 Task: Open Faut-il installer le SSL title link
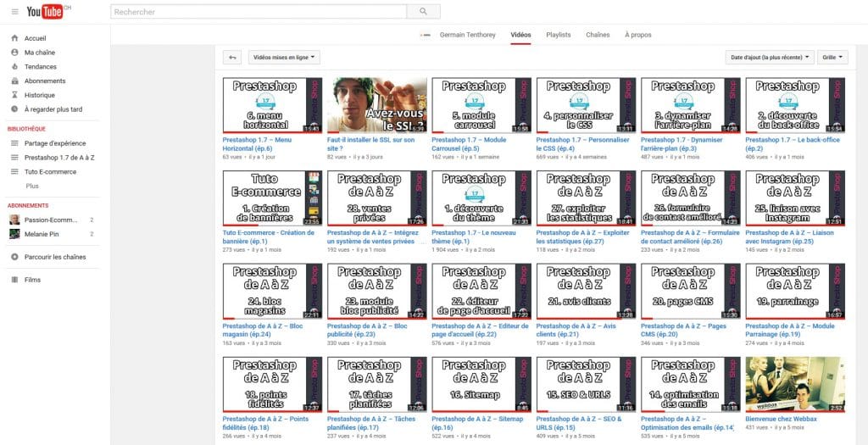coord(371,144)
